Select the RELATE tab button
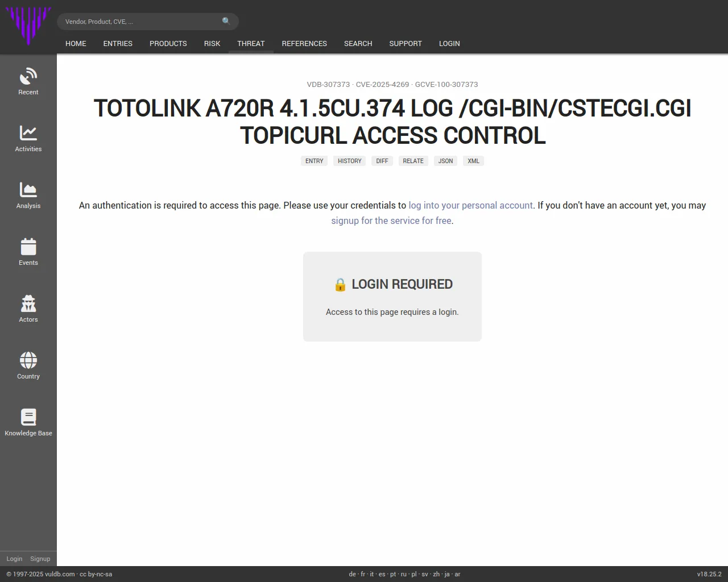728x582 pixels. tap(413, 161)
